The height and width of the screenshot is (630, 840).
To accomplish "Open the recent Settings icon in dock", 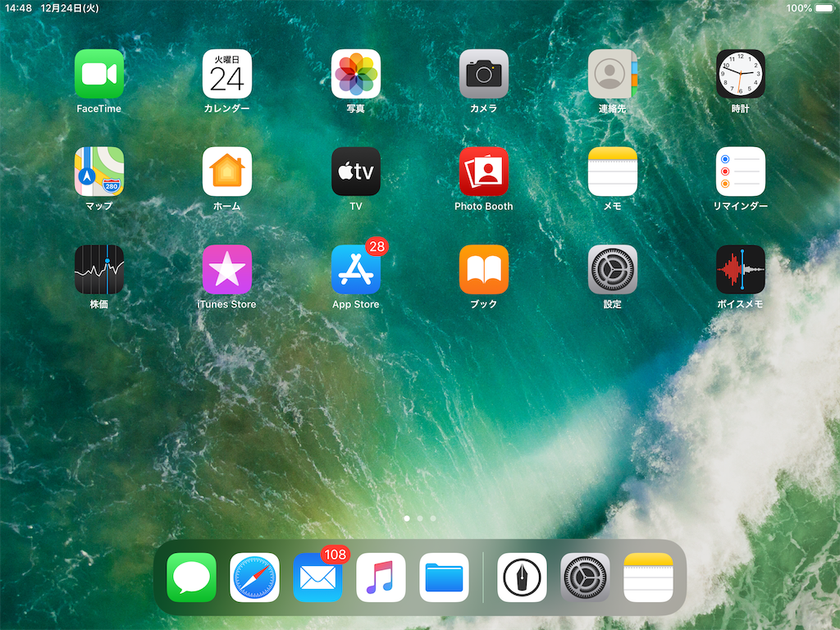I will click(x=585, y=577).
